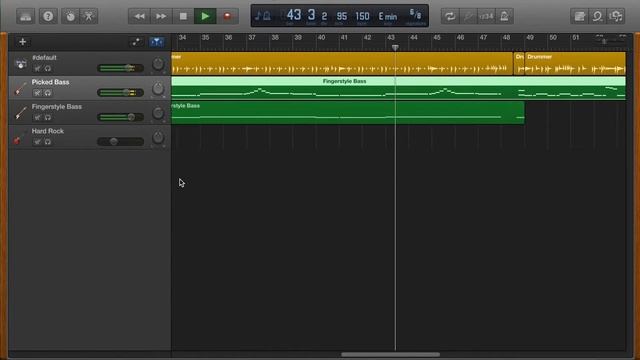
Task: Click the #default track pan knob
Action: point(158,64)
